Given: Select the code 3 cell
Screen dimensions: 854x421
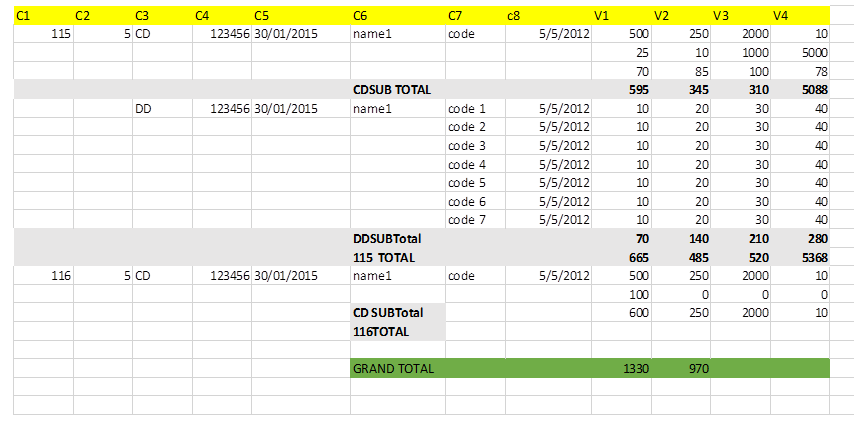Looking at the screenshot, I should point(475,146).
